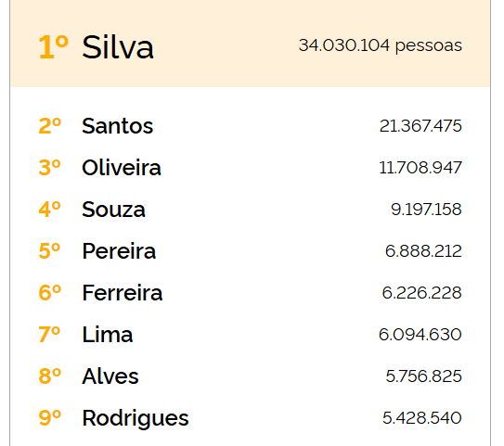The width and height of the screenshot is (504, 446).
Task: Select Oliveira value 11.708.947
Action: point(420,167)
